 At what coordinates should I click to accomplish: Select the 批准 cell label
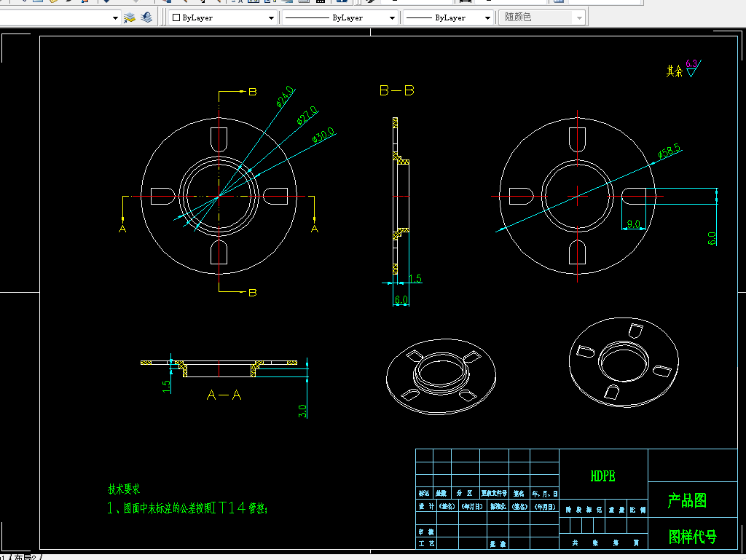pos(498,544)
